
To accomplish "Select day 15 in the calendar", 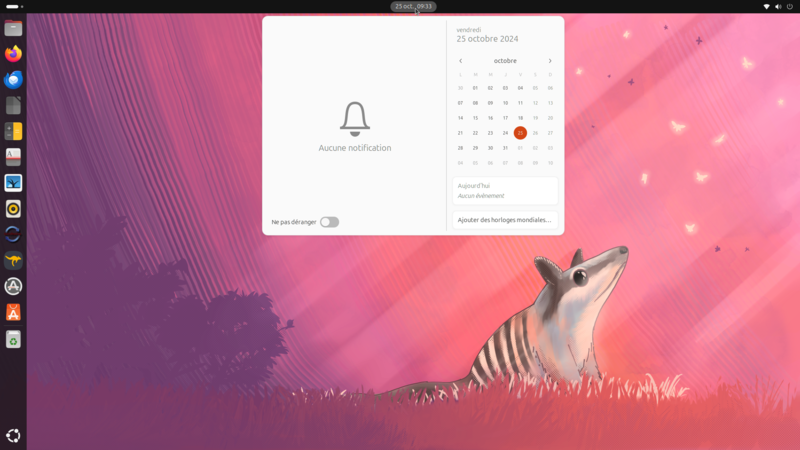I will tap(475, 118).
